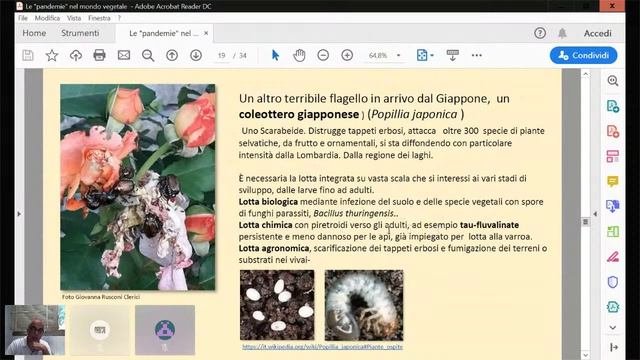Click the white larva photo
Image resolution: width=640 pixels, height=360 pixels.
pos(364,305)
